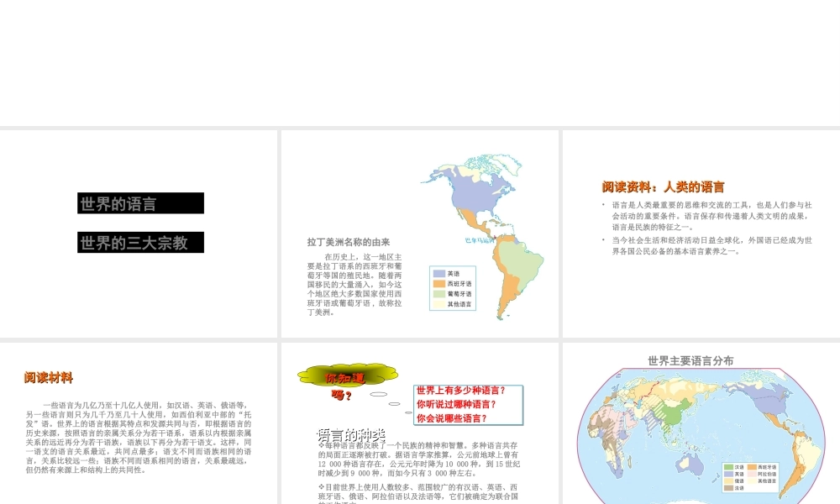Click the paragraph starting 目前世界上使用人数较多
Image resolution: width=840 pixels, height=504 pixels.
[418, 493]
